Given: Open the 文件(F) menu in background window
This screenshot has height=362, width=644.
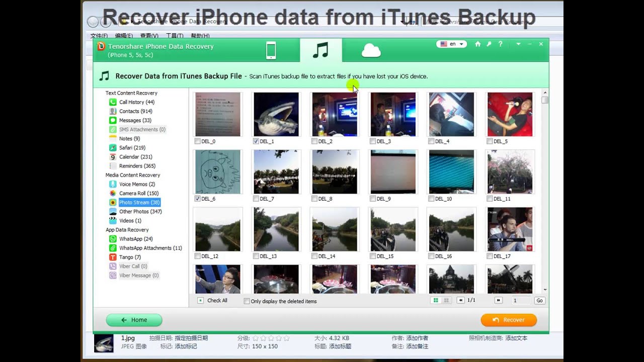Looking at the screenshot, I should click(99, 36).
